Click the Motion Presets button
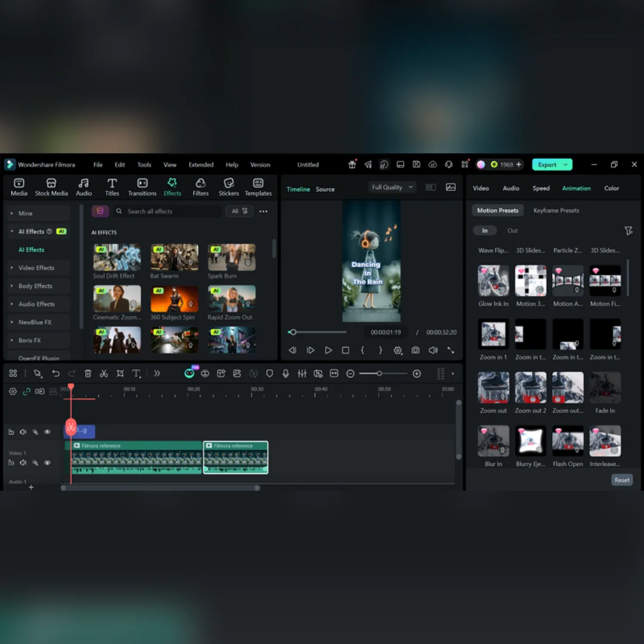The width and height of the screenshot is (644, 644). [x=497, y=210]
